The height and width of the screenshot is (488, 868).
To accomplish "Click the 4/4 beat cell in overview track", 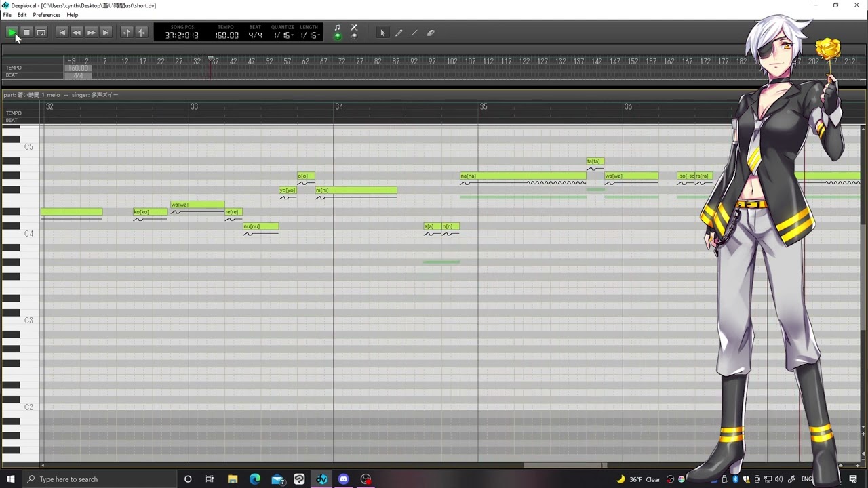I will pyautogui.click(x=78, y=75).
